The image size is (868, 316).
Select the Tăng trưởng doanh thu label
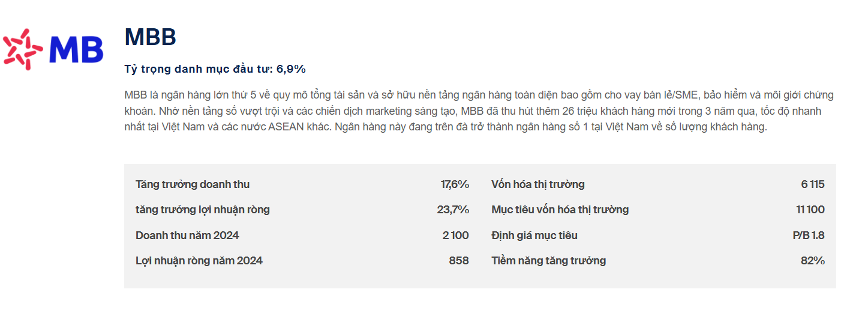pyautogui.click(x=192, y=184)
